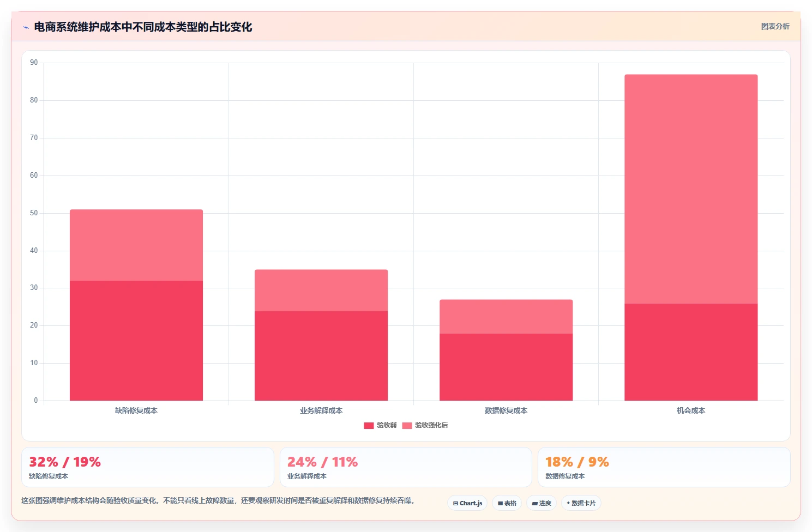Click the 业务解释成本 caption in the second card
The width and height of the screenshot is (812, 532).
point(307,476)
